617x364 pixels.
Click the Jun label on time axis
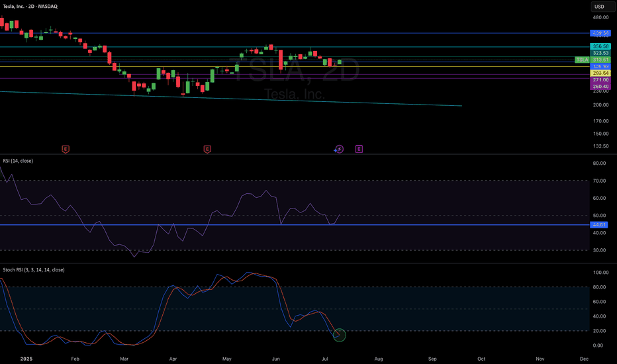[276, 359]
